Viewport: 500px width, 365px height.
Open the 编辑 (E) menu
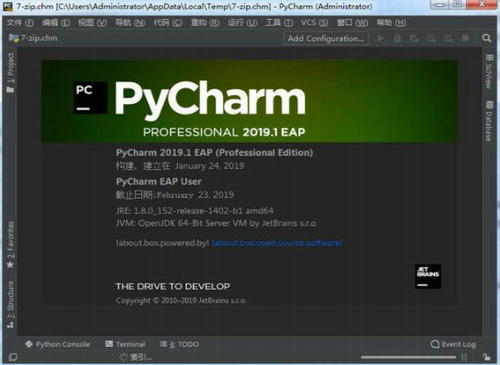pyautogui.click(x=56, y=23)
